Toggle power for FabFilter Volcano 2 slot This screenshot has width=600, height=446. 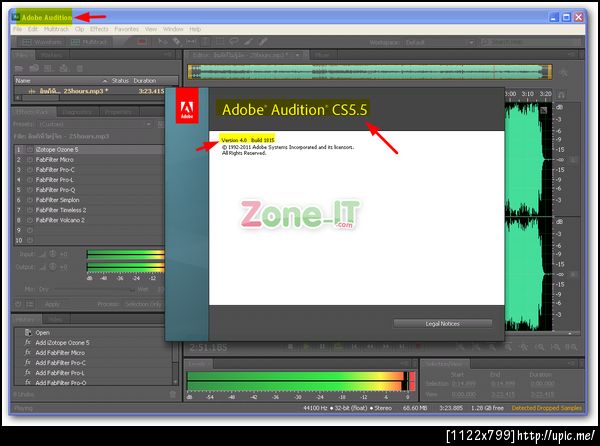point(30,220)
